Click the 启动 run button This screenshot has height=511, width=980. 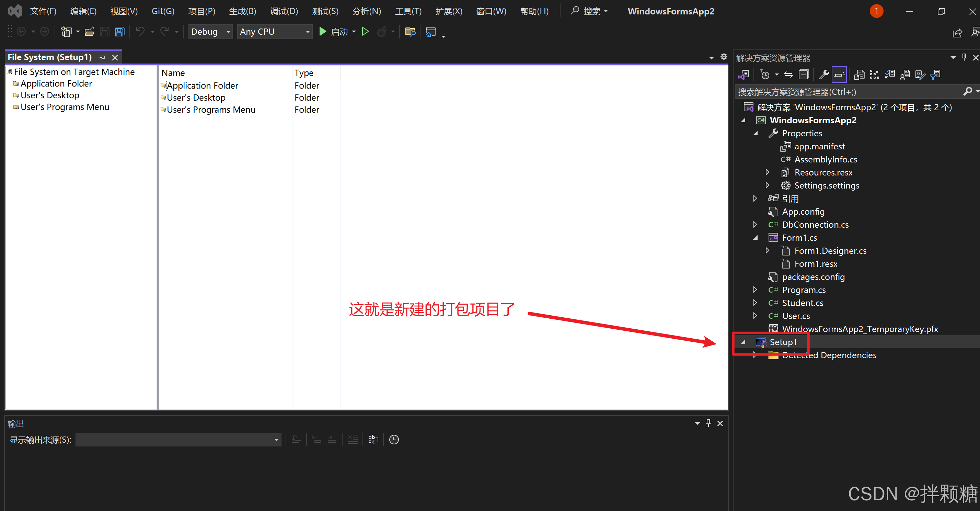[x=340, y=32]
